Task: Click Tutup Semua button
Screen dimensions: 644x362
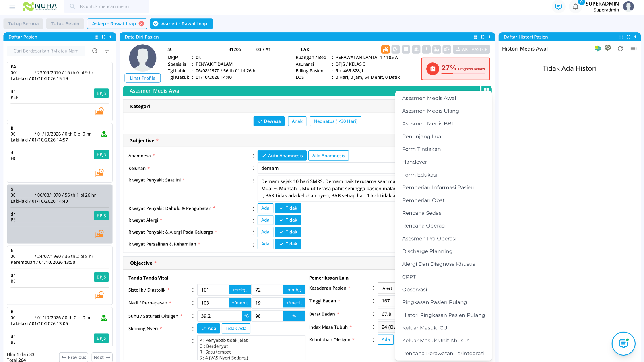Action: 23,24
